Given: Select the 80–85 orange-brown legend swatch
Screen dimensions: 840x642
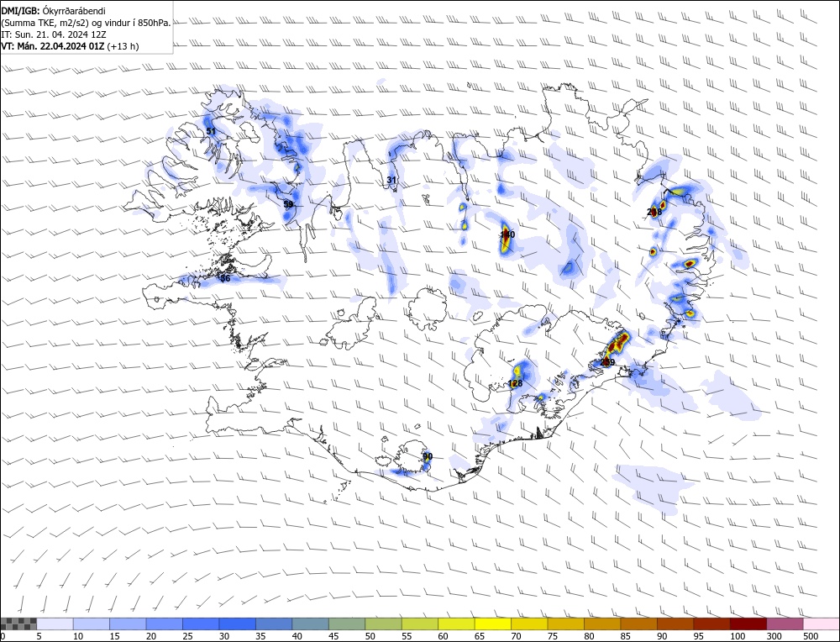Looking at the screenshot, I should 602,624.
